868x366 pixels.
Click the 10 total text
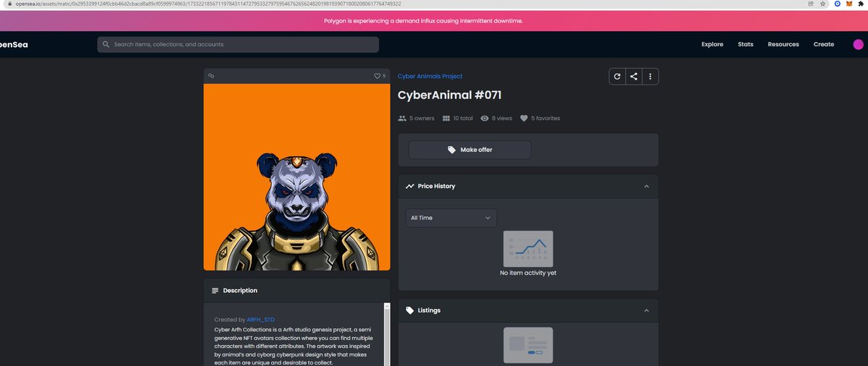(463, 118)
